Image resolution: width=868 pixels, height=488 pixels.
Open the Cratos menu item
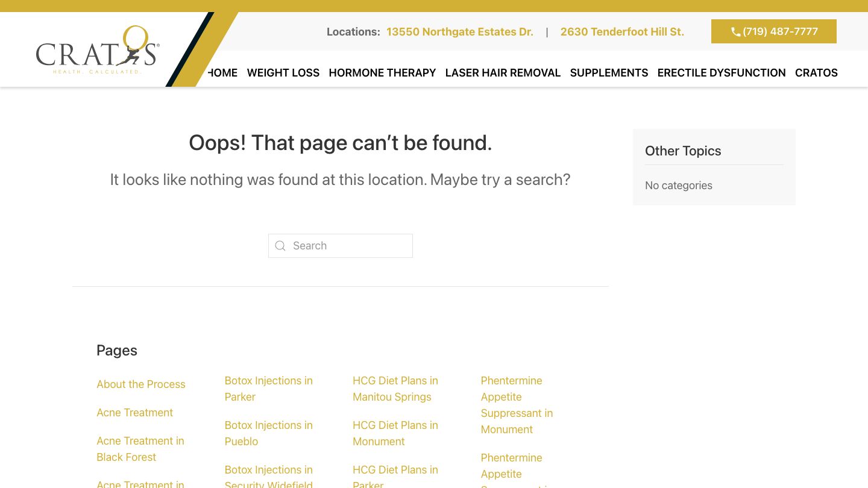(816, 73)
